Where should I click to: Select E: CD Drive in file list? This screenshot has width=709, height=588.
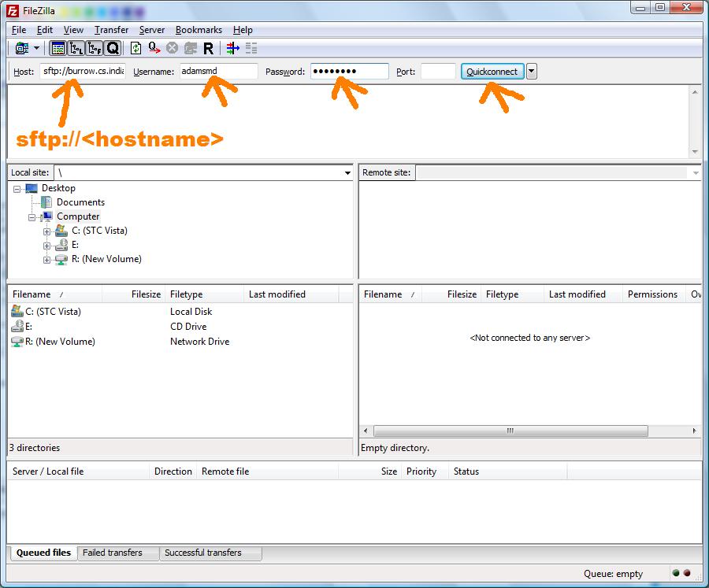pos(28,327)
